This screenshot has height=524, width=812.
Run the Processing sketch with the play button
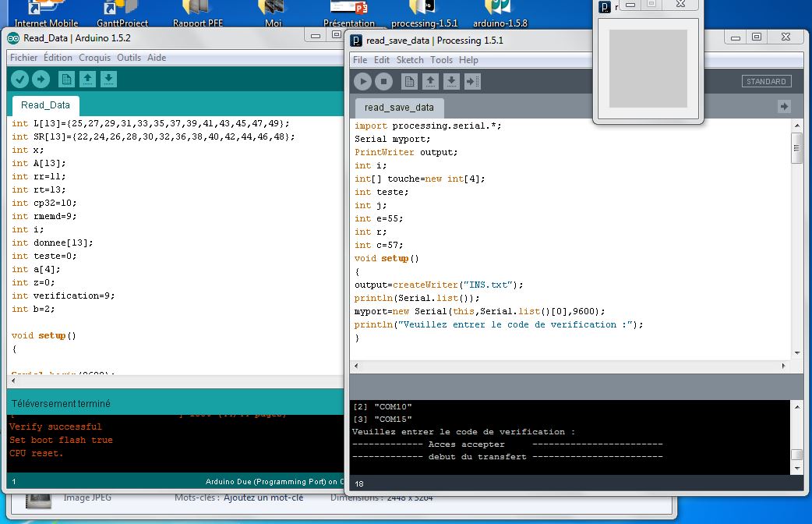pyautogui.click(x=362, y=81)
